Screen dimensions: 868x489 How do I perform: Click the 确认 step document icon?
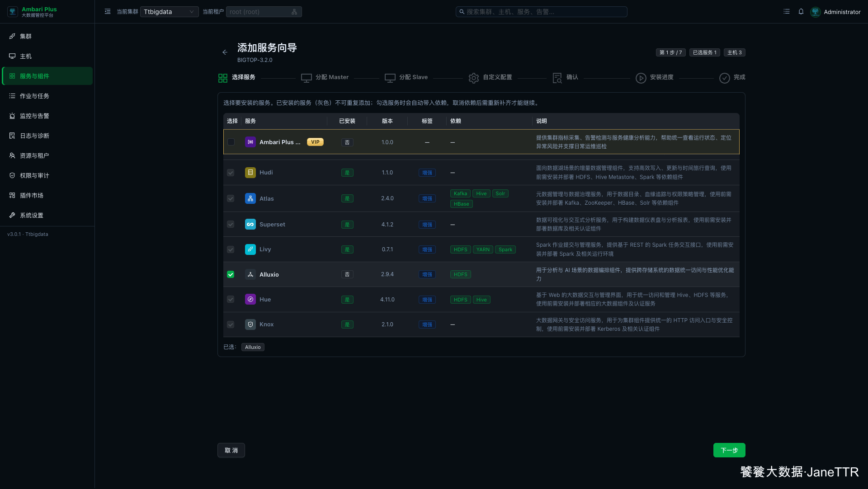point(557,78)
